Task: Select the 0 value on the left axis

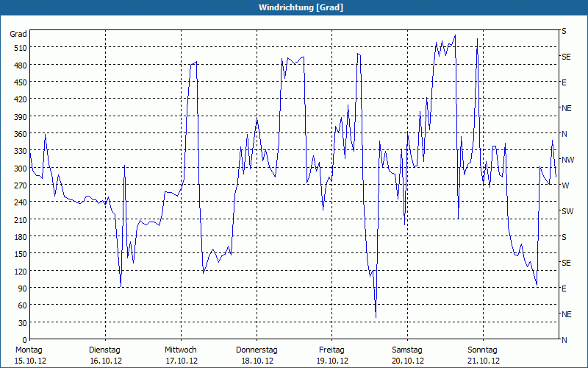Action: [x=25, y=340]
